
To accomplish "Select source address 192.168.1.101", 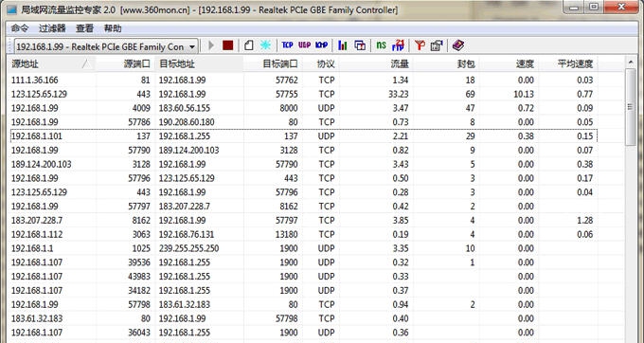I will tap(37, 135).
